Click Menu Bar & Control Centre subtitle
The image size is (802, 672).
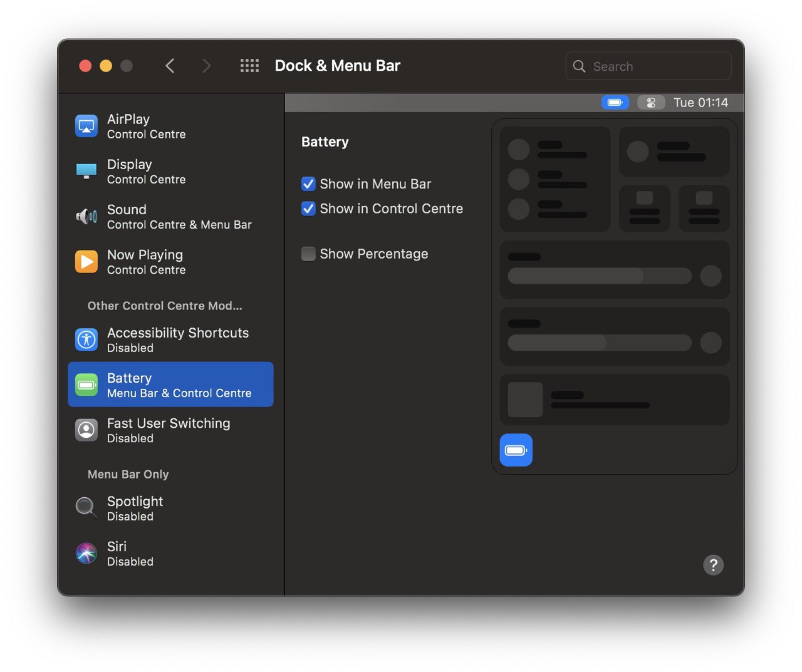point(179,393)
